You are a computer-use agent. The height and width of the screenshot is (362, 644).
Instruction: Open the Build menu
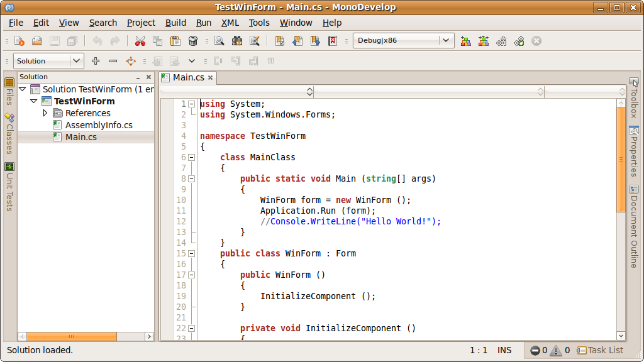[176, 23]
